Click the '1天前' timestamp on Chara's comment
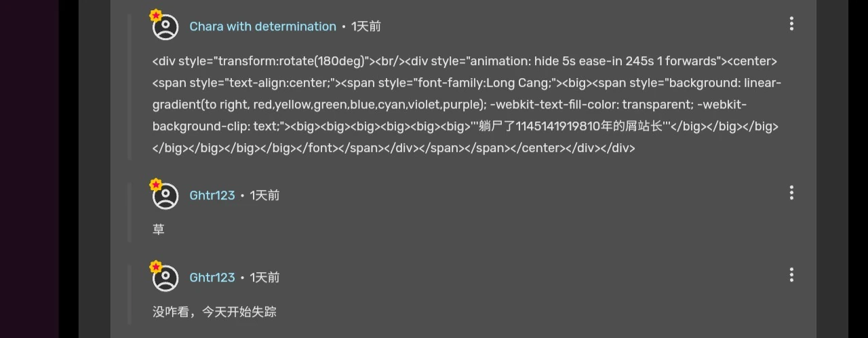This screenshot has width=868, height=338. click(x=366, y=26)
